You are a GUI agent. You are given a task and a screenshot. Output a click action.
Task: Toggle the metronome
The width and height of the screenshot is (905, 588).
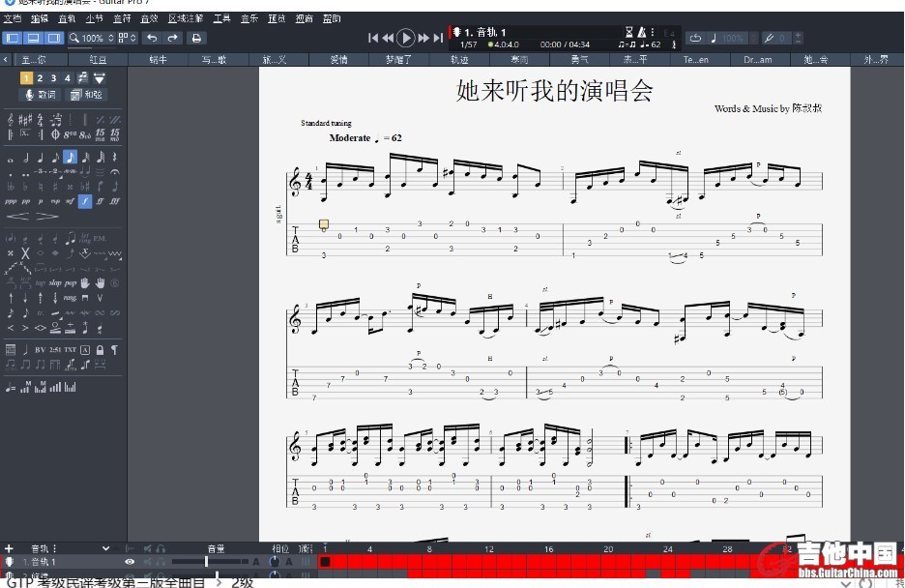pos(641,32)
